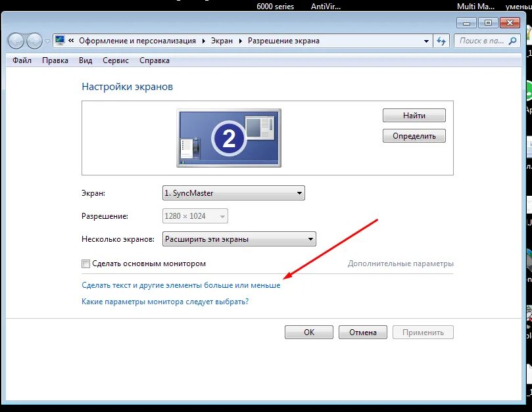
Task: Open the Файл menu
Action: click(x=22, y=60)
